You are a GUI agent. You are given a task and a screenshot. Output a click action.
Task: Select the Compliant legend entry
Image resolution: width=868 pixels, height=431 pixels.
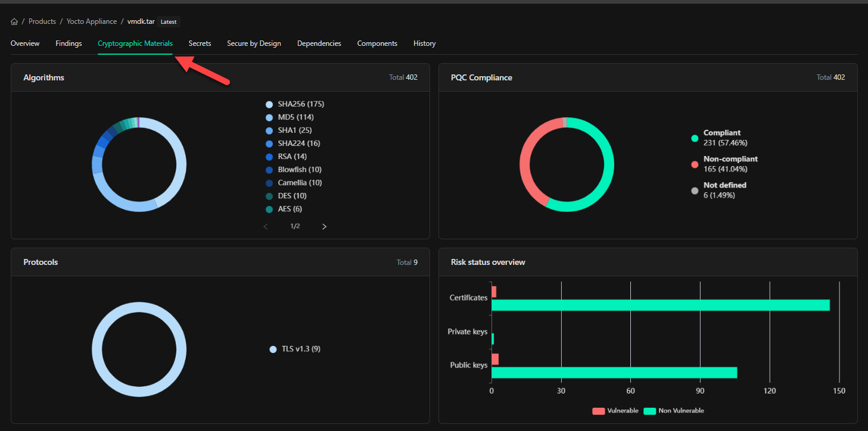point(719,138)
